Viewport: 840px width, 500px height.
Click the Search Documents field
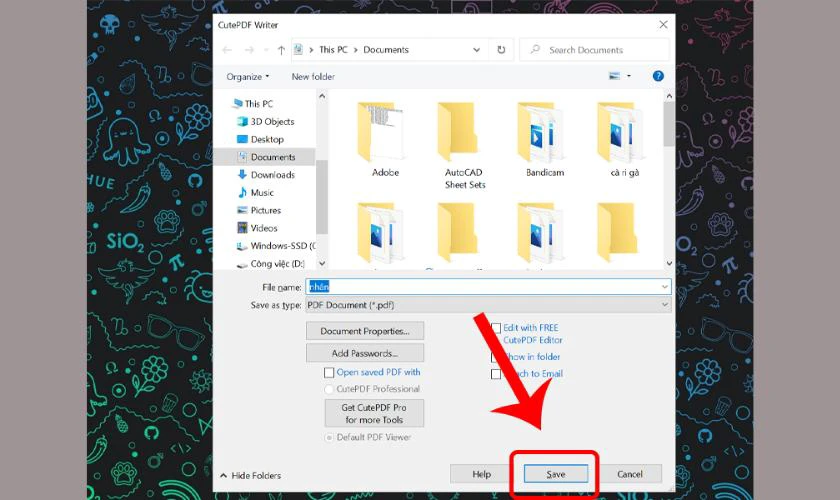[595, 50]
